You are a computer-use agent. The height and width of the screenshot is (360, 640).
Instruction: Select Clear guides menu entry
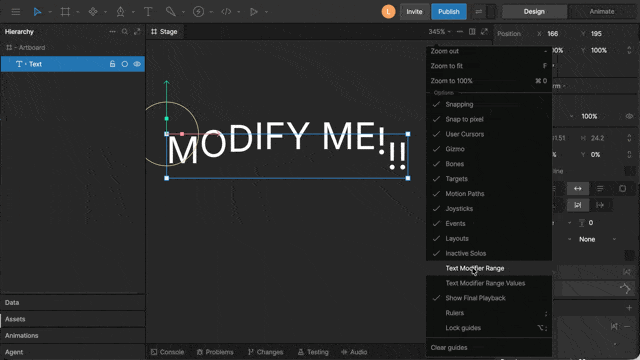(x=489, y=348)
